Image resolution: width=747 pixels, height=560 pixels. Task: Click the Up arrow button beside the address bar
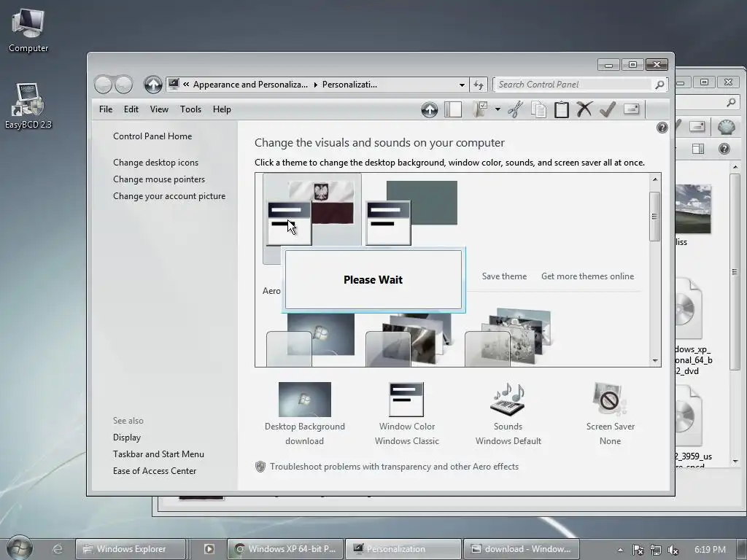pyautogui.click(x=153, y=85)
